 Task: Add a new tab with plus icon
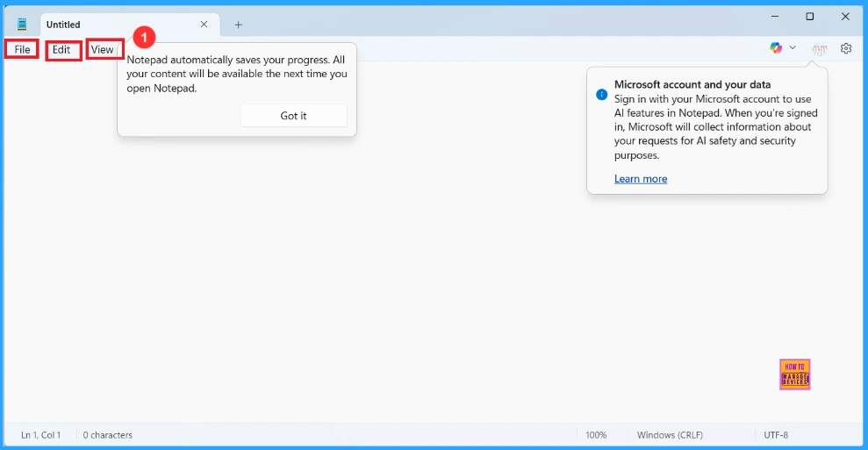[239, 25]
